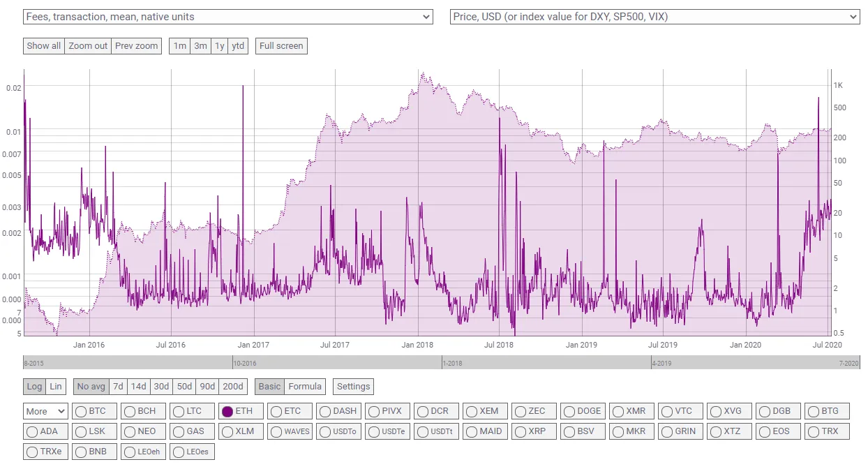Viewport: 868px width, 469px height.
Task: Open the Settings button
Action: 353,387
